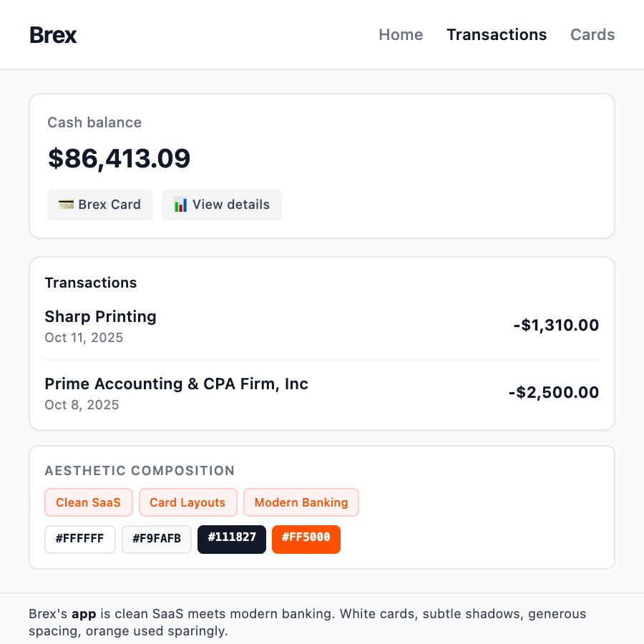Open View details for cash balance
644x644 pixels.
tap(222, 205)
